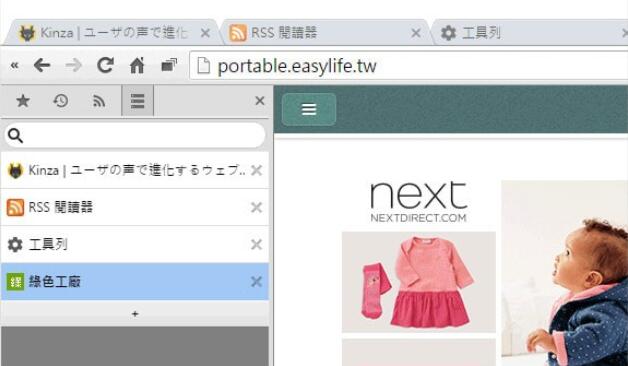The image size is (628, 366).
Task: Open the home page
Action: click(x=137, y=65)
